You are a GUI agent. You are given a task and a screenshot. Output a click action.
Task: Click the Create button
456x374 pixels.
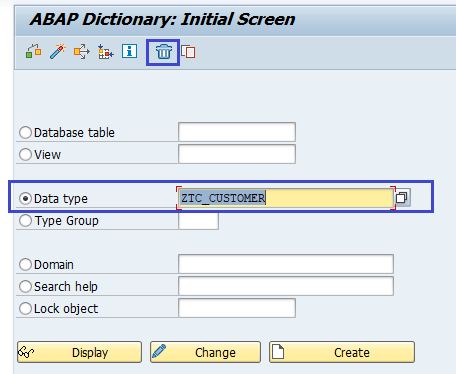pyautogui.click(x=342, y=352)
